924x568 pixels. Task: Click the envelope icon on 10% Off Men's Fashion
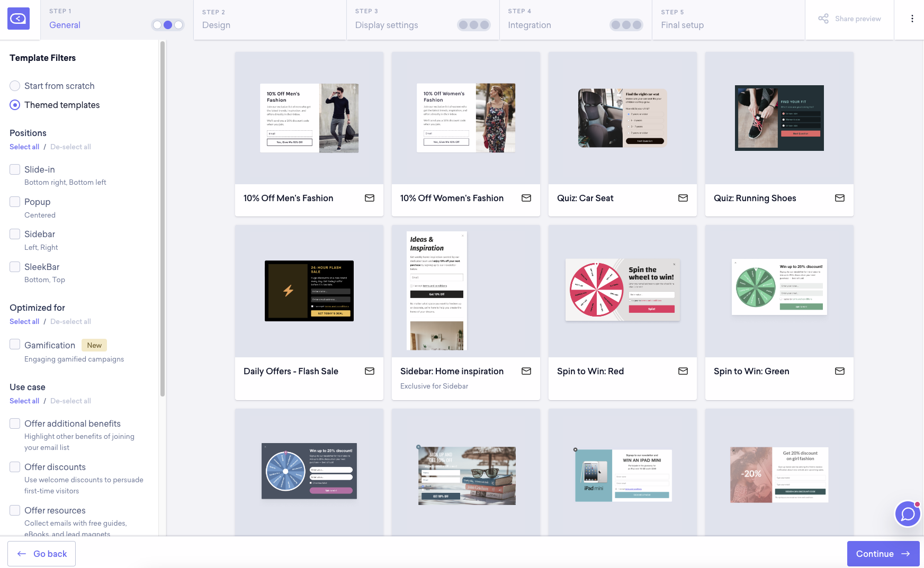[369, 198]
